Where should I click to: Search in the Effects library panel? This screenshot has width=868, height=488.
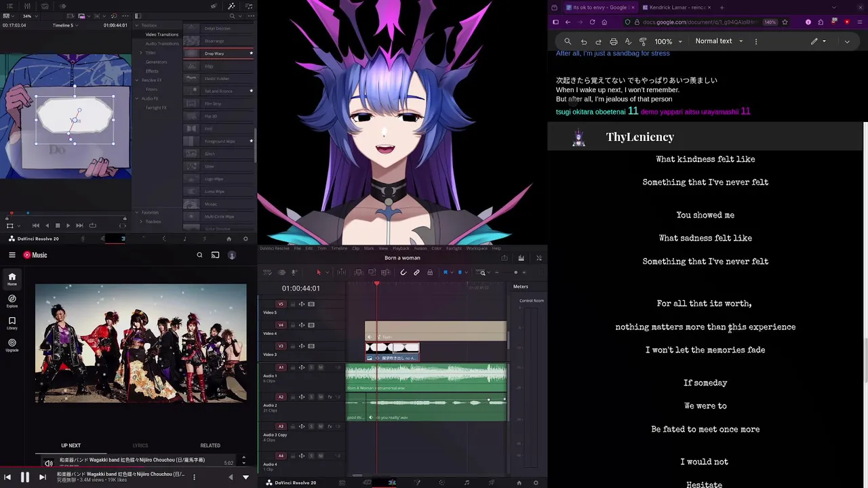(232, 16)
